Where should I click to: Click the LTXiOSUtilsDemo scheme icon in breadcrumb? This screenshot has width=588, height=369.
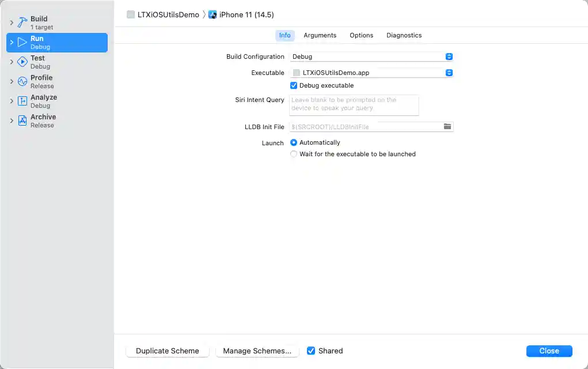click(131, 14)
